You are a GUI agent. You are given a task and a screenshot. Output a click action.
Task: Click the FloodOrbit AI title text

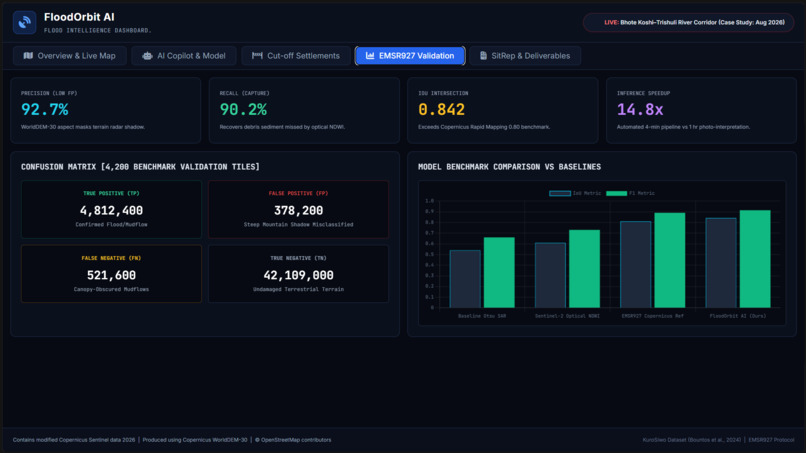click(x=79, y=17)
